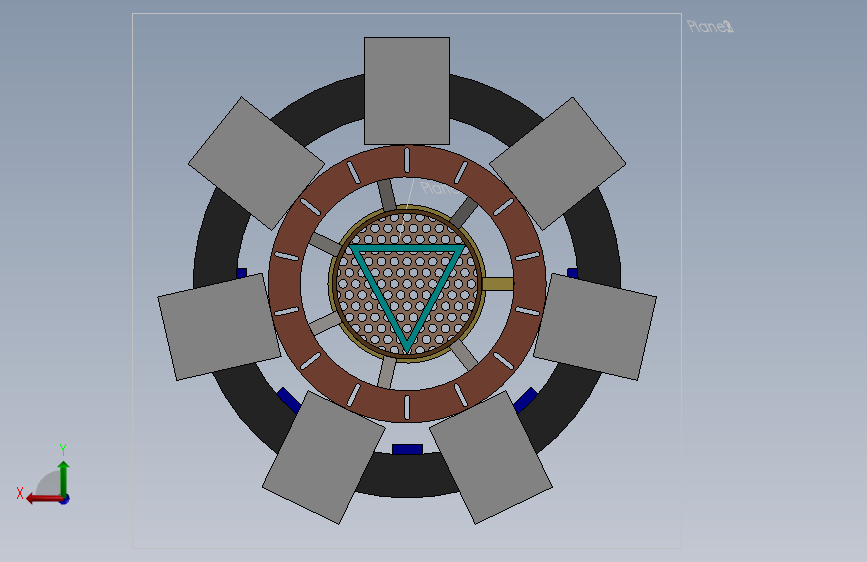
Task: Select the topmost gray rectangular block
Action: 407,91
